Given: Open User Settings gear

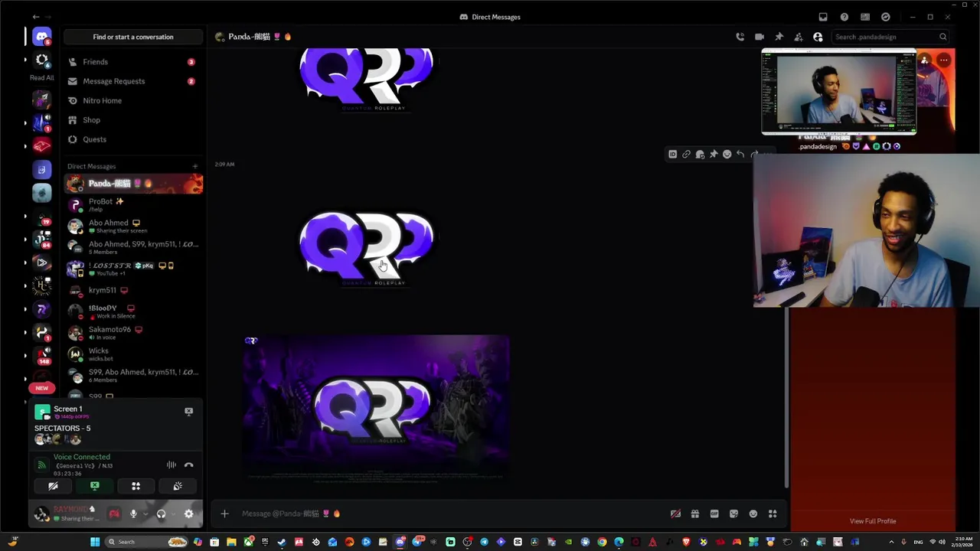Looking at the screenshot, I should tap(189, 514).
